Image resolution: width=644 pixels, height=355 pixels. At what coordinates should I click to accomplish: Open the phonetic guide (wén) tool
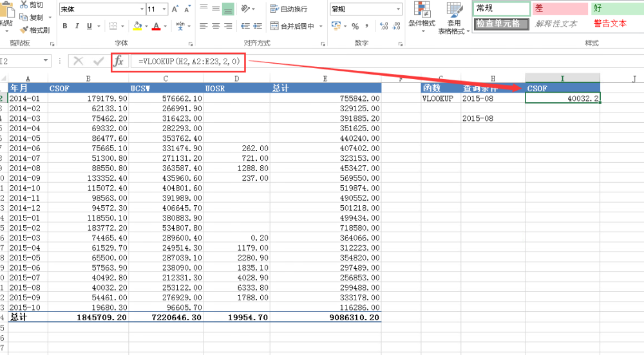[180, 26]
